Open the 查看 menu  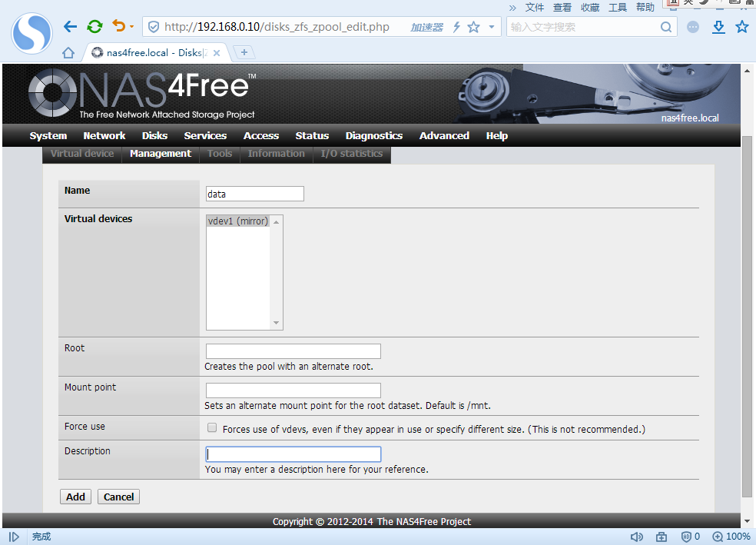click(562, 7)
